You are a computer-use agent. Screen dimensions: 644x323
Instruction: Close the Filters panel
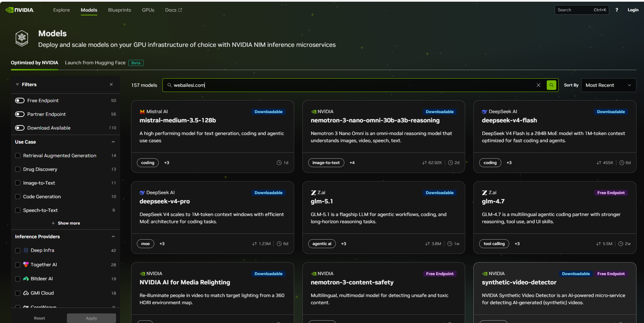111,84
